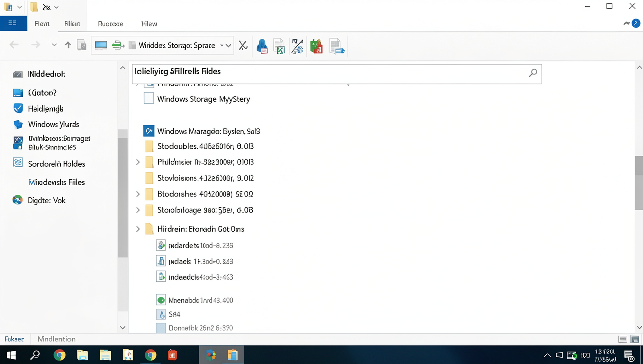The height and width of the screenshot is (364, 643).
Task: Click the blue help circle icon
Action: 636,23
